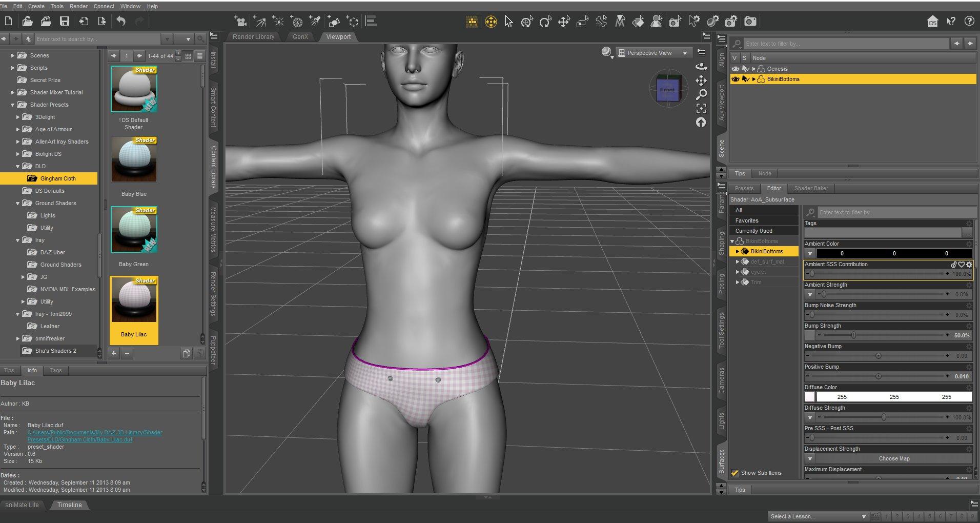Select the Joint Editor bone tool
Viewport: 980px width, 523px height.
click(x=601, y=22)
